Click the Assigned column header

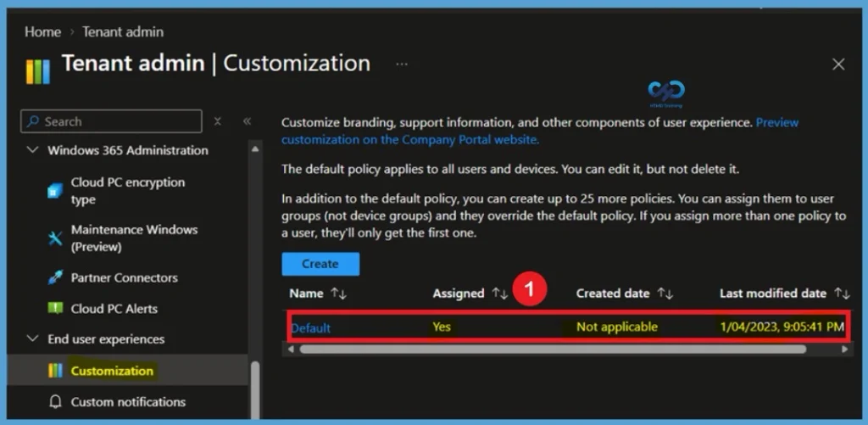coord(459,294)
